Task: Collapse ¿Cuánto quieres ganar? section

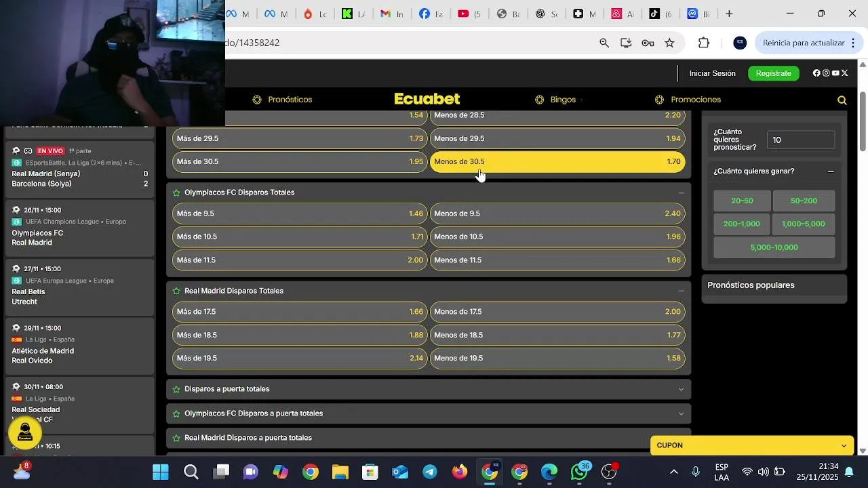Action: [x=831, y=171]
